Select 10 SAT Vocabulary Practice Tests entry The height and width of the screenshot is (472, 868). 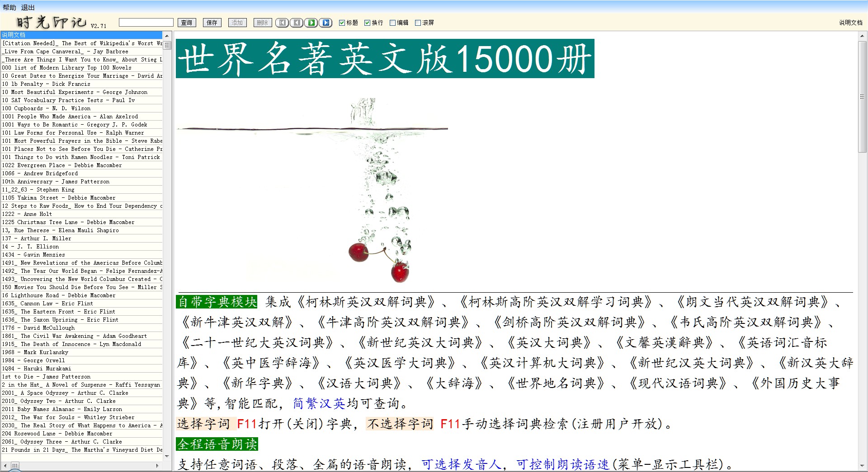pyautogui.click(x=81, y=100)
